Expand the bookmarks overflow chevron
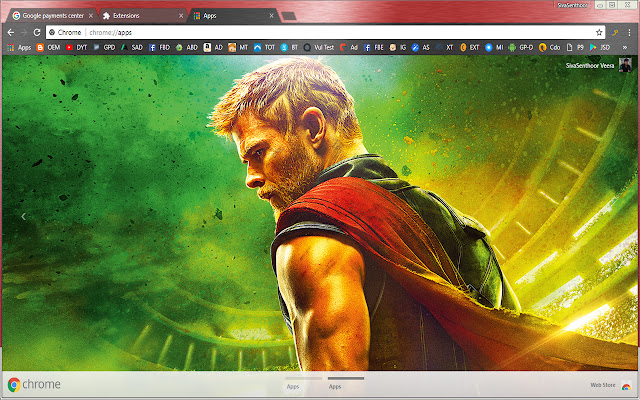The height and width of the screenshot is (400, 640). point(624,47)
